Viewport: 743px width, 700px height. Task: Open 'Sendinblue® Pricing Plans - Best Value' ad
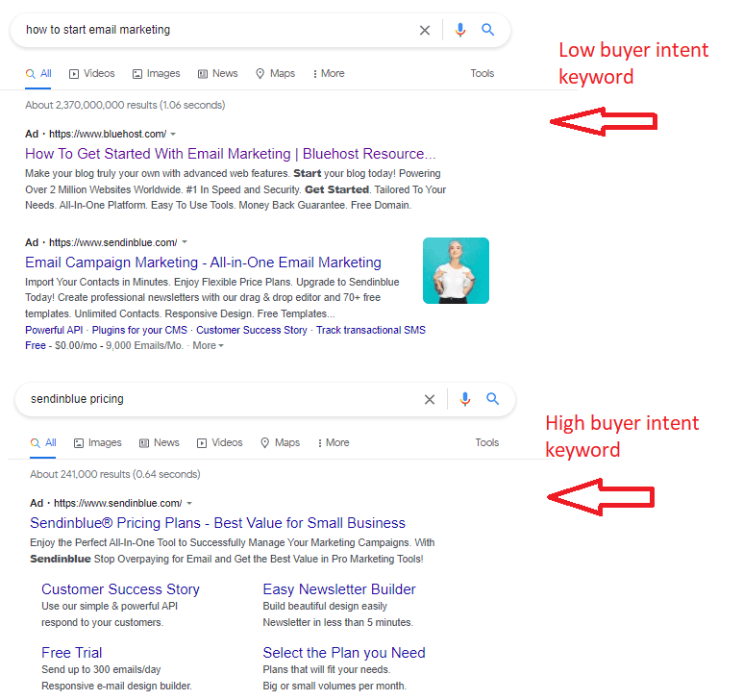[x=217, y=523]
